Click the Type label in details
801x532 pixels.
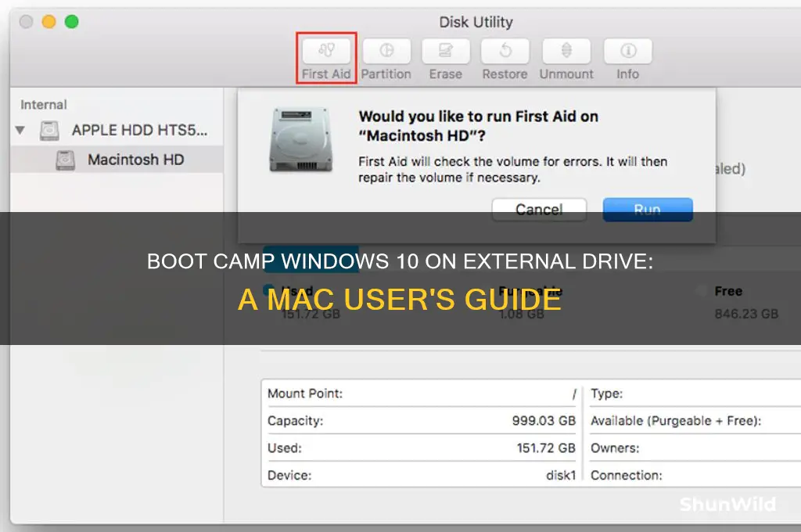click(607, 394)
